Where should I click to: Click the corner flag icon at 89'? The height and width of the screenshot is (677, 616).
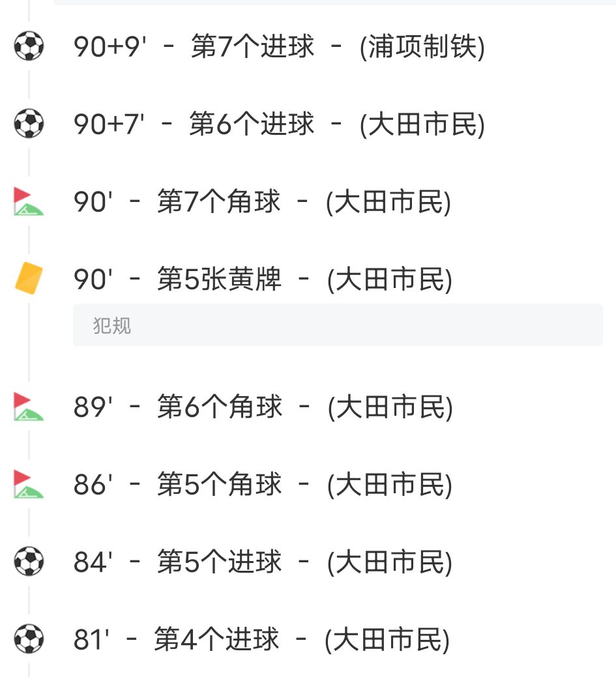point(29,407)
